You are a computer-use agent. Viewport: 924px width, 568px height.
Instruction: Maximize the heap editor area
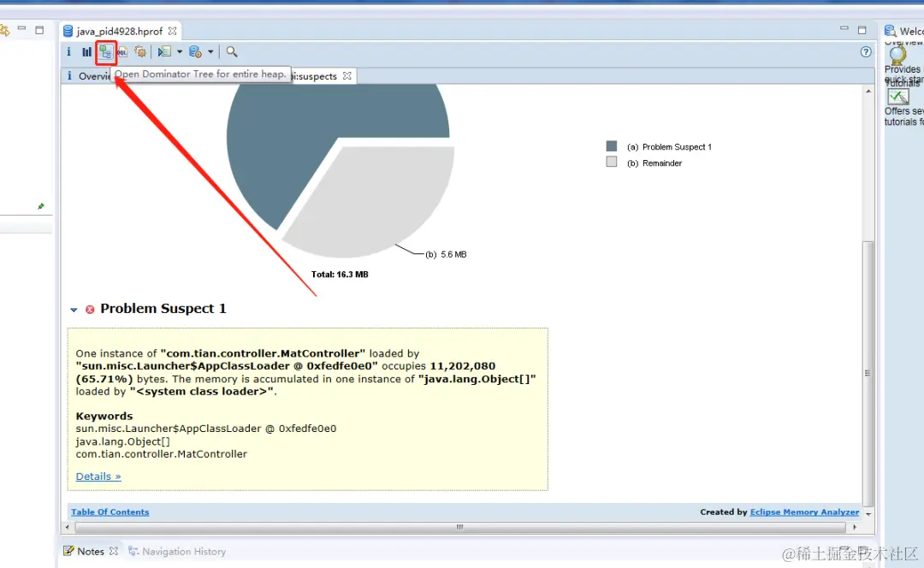coord(862,30)
